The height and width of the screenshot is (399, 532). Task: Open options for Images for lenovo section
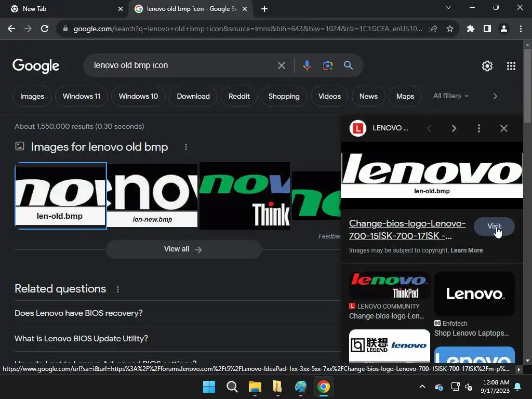[x=185, y=147]
